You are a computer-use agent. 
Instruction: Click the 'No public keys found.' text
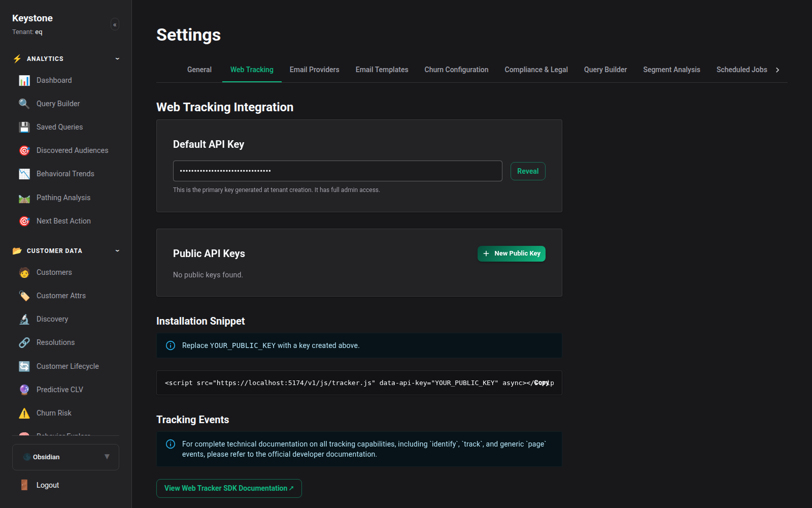[x=208, y=275]
